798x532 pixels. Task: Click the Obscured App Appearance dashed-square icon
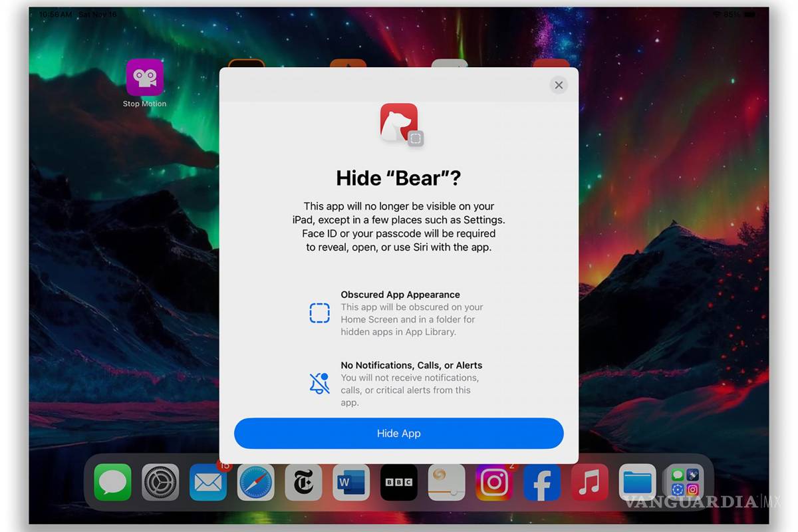tap(320, 313)
